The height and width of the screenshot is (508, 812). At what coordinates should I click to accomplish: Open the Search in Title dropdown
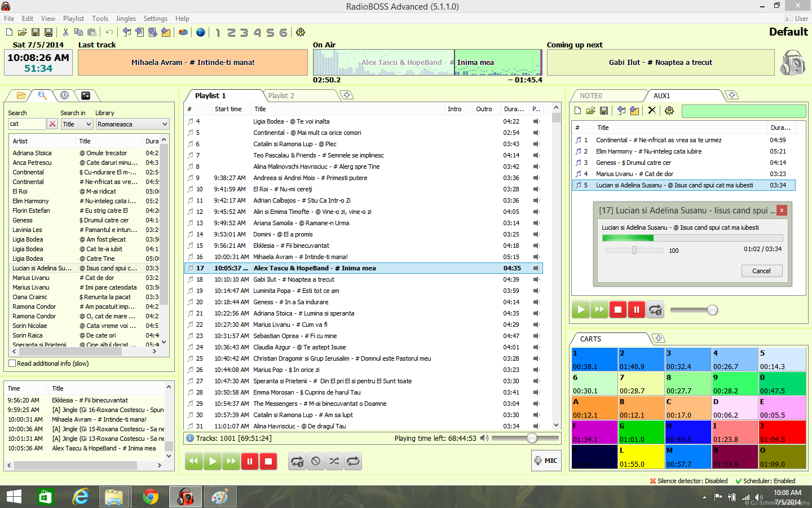pyautogui.click(x=77, y=124)
